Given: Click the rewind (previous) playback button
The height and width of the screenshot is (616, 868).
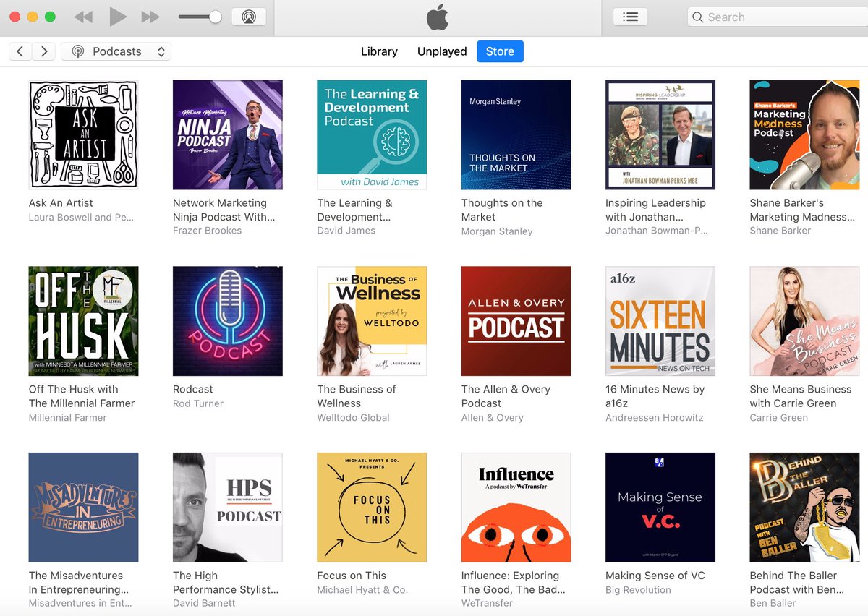Looking at the screenshot, I should click(83, 17).
